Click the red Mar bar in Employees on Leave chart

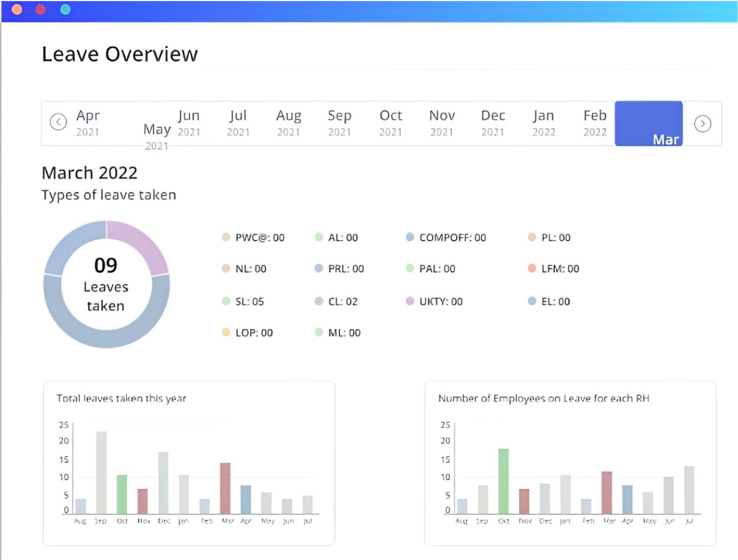point(607,492)
